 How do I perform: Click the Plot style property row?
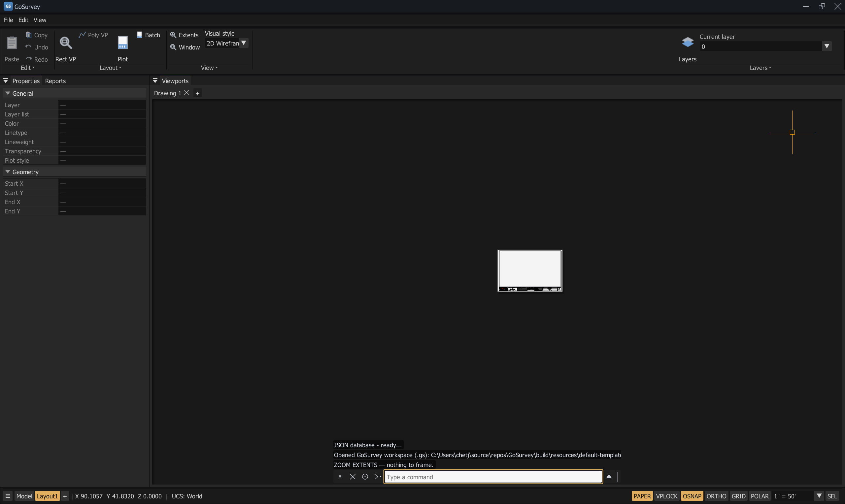pyautogui.click(x=74, y=160)
